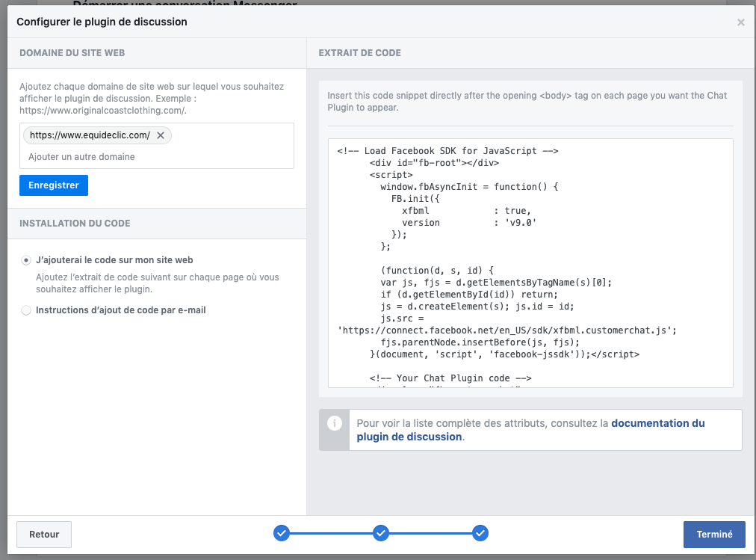Viewport: 756px width, 560px height.
Task: Click the Enregistrer button
Action: pyautogui.click(x=54, y=185)
